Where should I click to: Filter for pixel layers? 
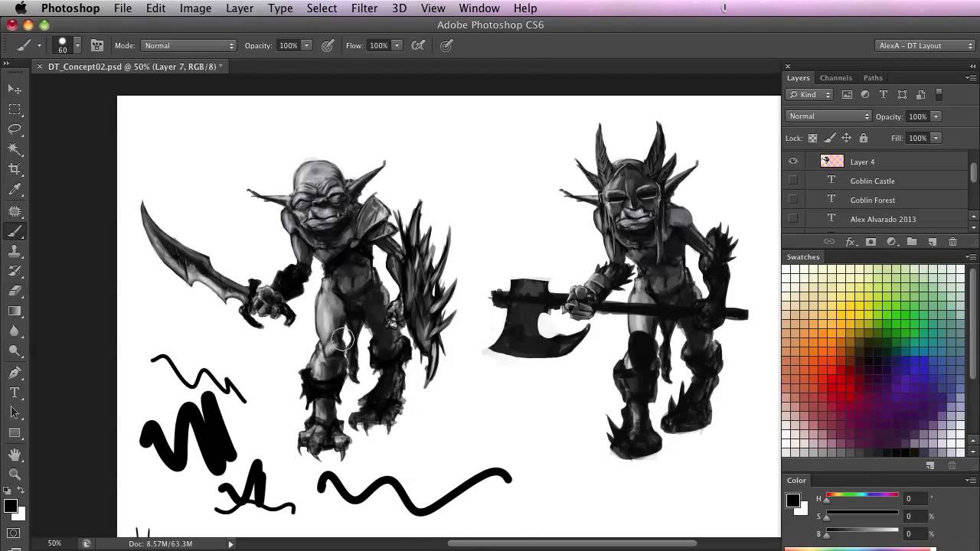(847, 95)
